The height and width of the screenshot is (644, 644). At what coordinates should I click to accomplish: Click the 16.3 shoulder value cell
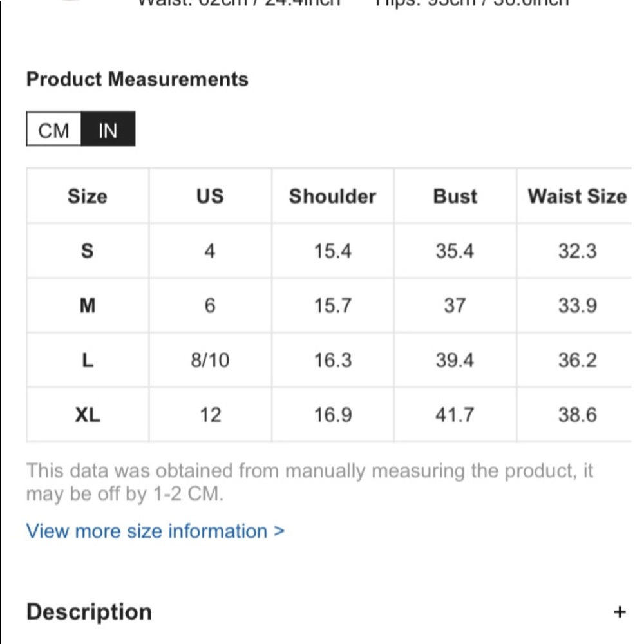pyautogui.click(x=333, y=361)
